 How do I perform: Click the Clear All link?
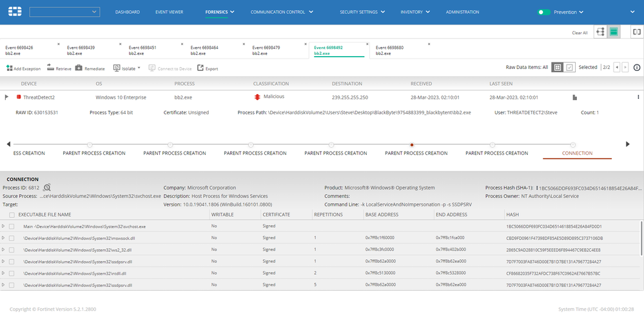click(x=580, y=33)
